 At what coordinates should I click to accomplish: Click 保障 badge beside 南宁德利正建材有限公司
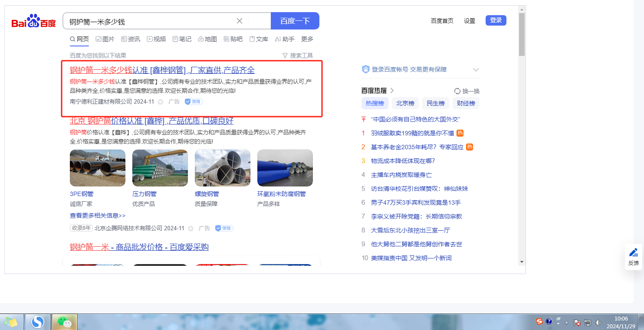click(x=194, y=101)
